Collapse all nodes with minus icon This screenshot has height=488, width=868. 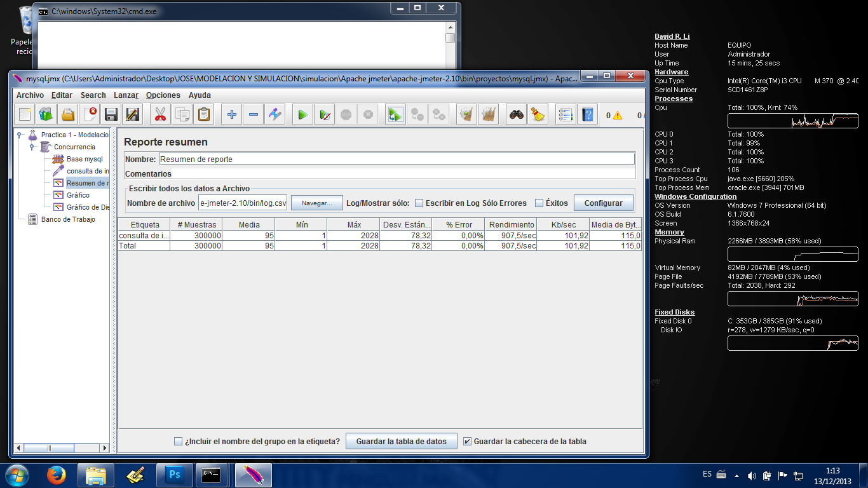(x=253, y=115)
